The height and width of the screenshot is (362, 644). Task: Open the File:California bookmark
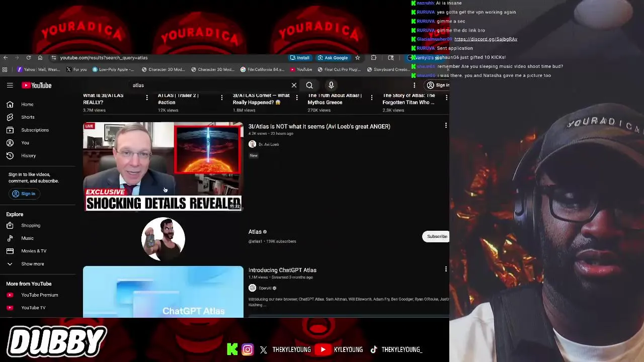(x=263, y=70)
